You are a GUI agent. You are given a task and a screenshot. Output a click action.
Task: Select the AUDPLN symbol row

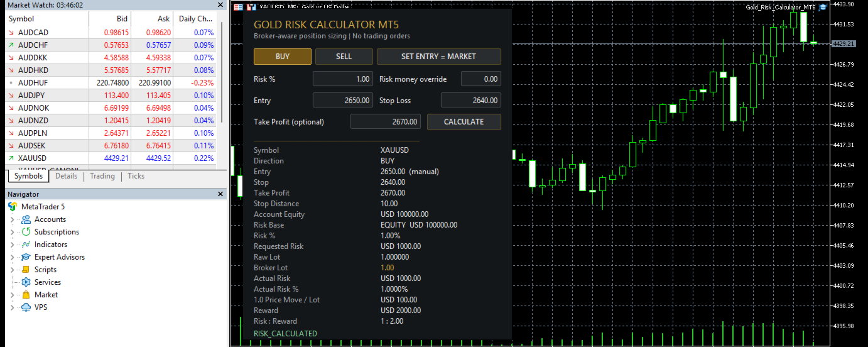[x=111, y=133]
